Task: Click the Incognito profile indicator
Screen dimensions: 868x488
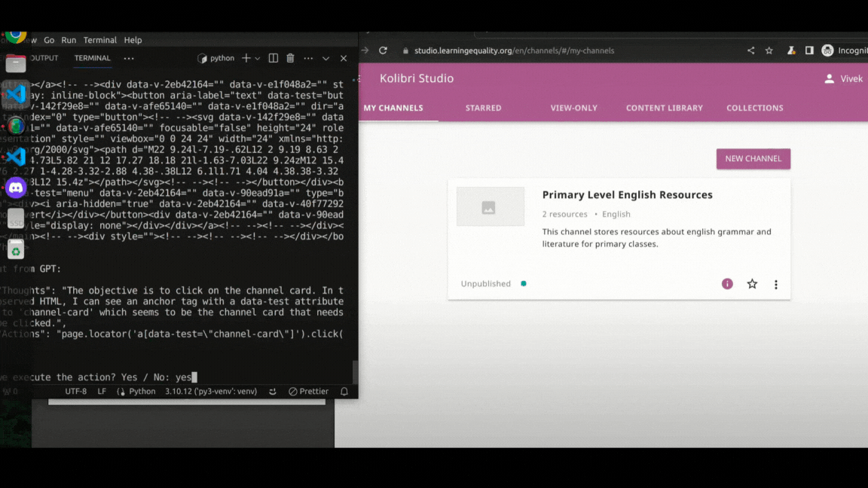Action: 844,50
